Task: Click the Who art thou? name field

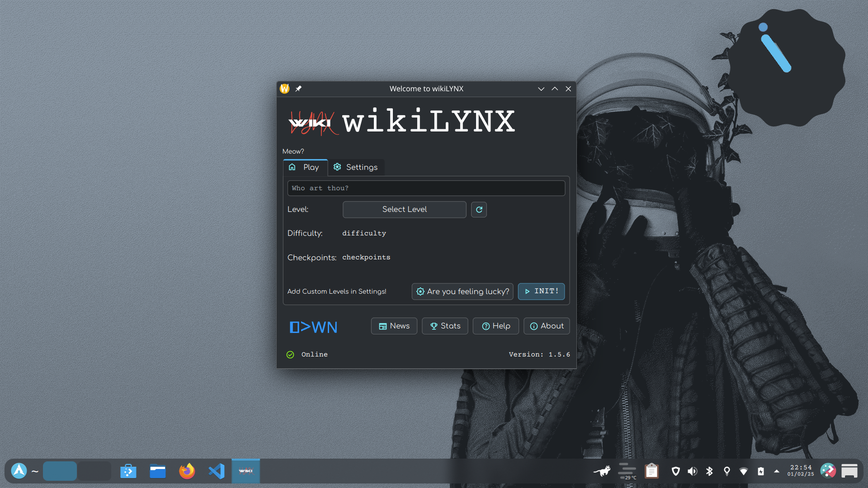Action: [x=426, y=188]
